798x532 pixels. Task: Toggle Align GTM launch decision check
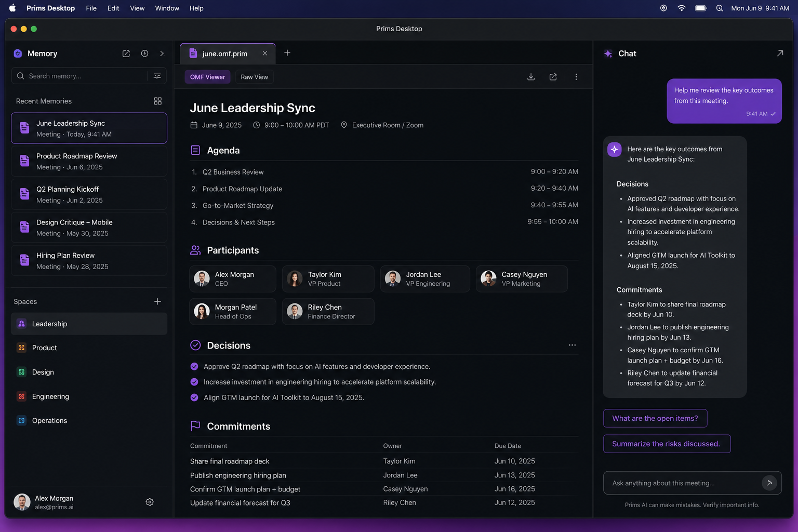pos(194,397)
